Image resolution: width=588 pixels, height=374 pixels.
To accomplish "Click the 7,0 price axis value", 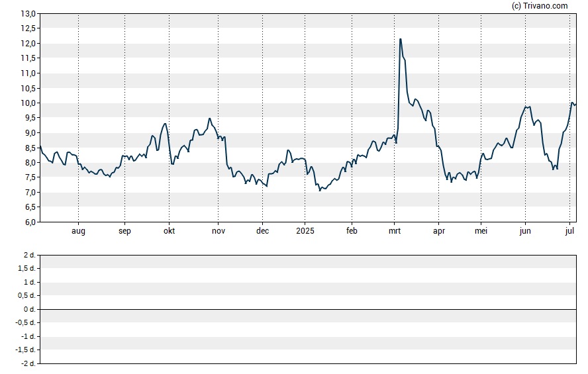I will coord(30,193).
